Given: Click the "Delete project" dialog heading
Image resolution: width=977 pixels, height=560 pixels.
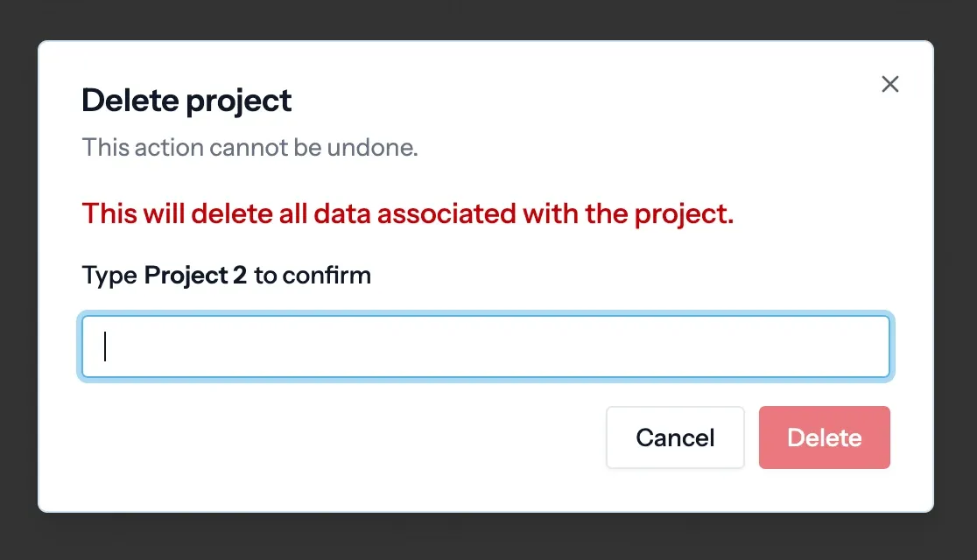Looking at the screenshot, I should point(186,101).
